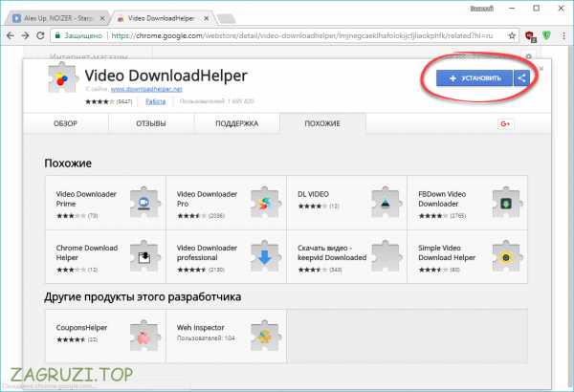Viewport: 574px width, 392px height.
Task: Click the secure lock icon
Action: click(x=57, y=35)
